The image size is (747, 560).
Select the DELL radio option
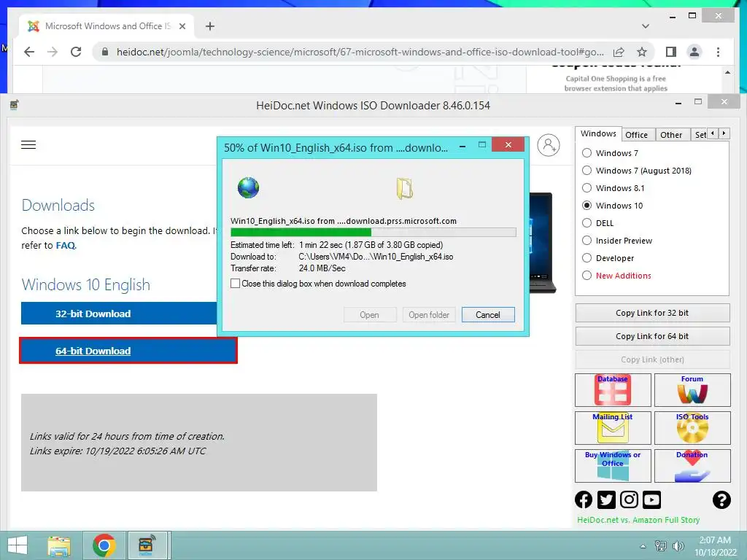click(587, 223)
